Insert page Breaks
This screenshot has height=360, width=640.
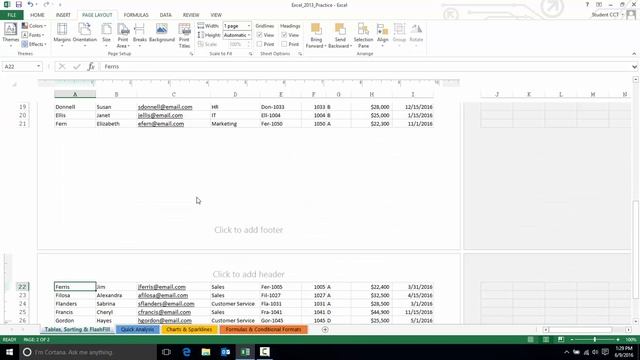point(140,35)
